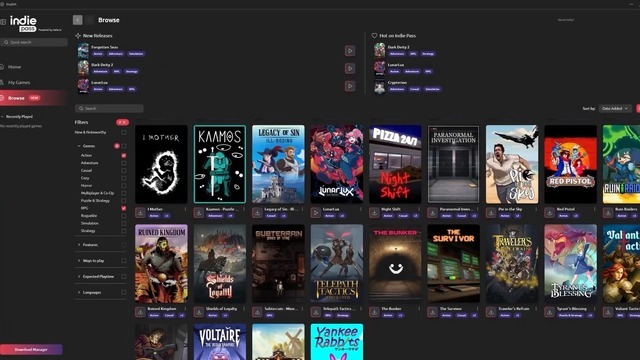Click the Search box above filters
Image resolution: width=640 pixels, height=360 pixels.
[x=109, y=108]
